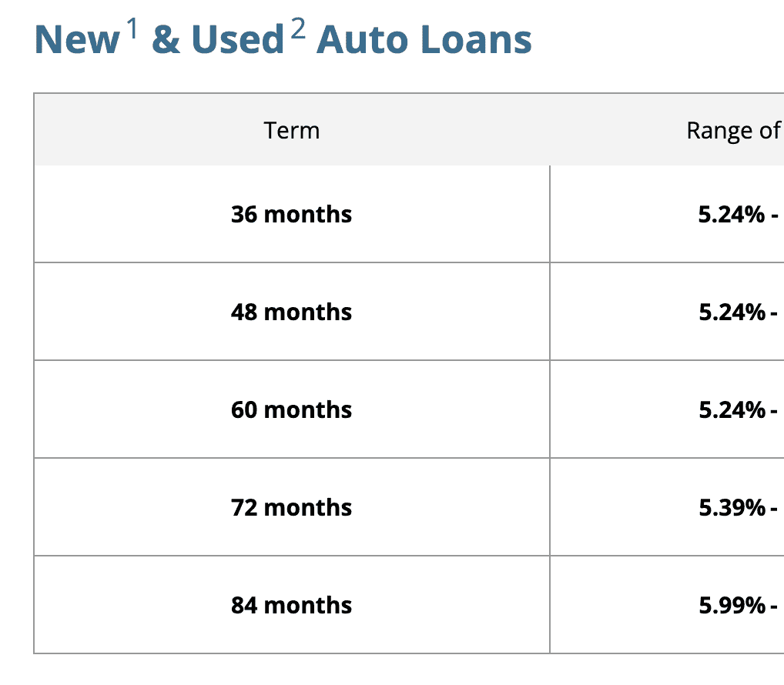Viewport: 784px width, 685px height.
Task: Click the Range of column header
Action: [733, 130]
